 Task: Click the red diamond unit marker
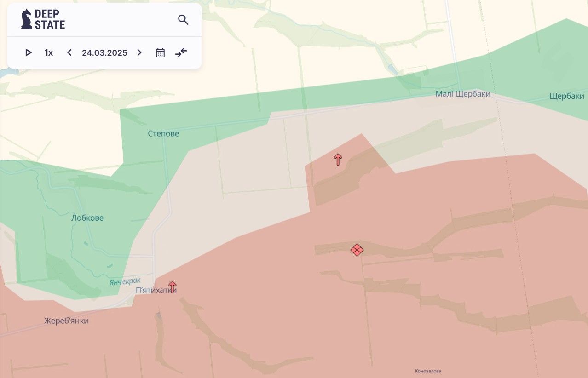pos(357,250)
